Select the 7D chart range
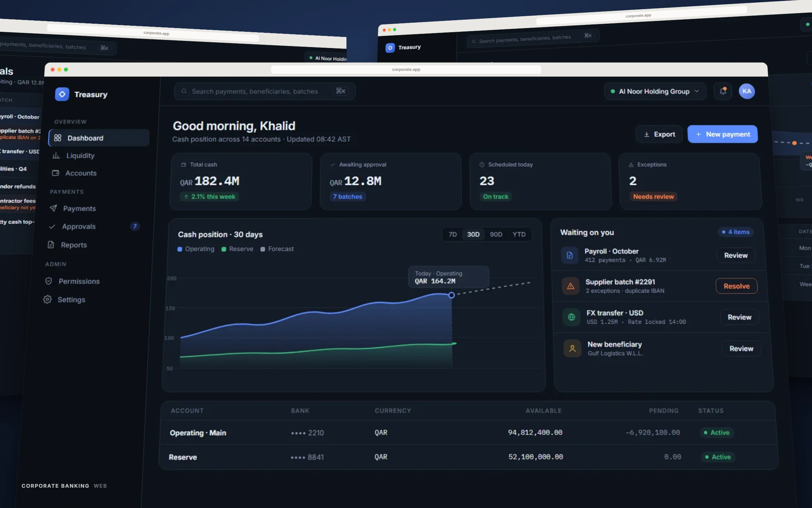 (452, 234)
